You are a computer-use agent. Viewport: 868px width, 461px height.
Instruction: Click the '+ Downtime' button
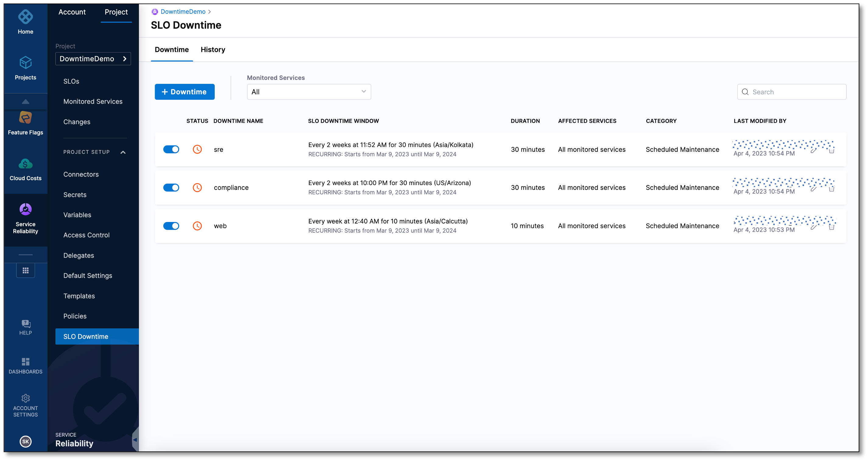(184, 91)
